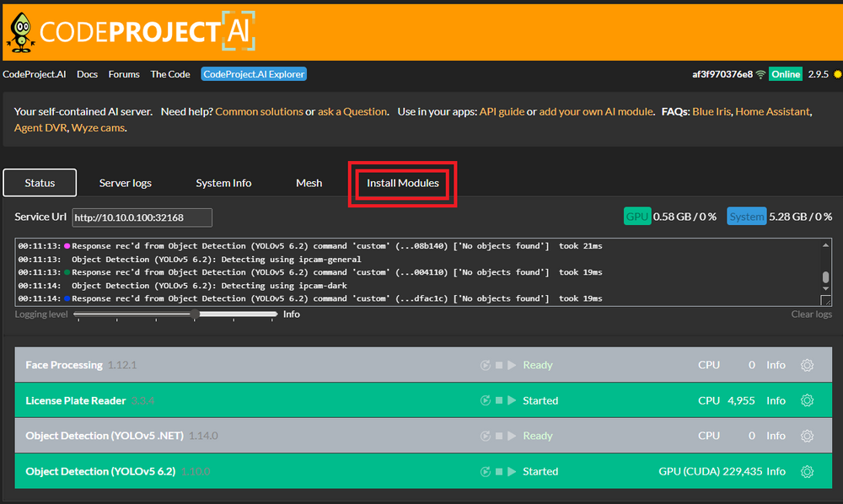Start Object Detection (YOLOv5 .NET) module
The height and width of the screenshot is (504, 843).
click(x=512, y=436)
